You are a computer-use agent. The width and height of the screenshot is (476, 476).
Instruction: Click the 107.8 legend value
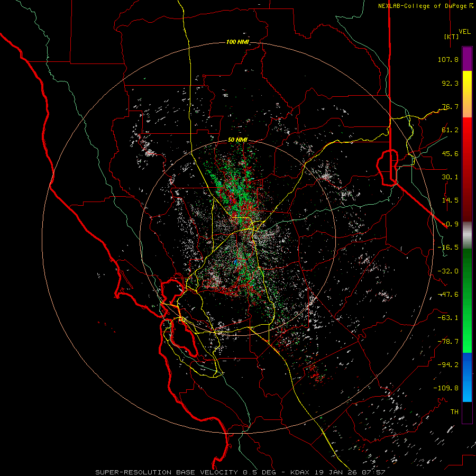(448, 59)
